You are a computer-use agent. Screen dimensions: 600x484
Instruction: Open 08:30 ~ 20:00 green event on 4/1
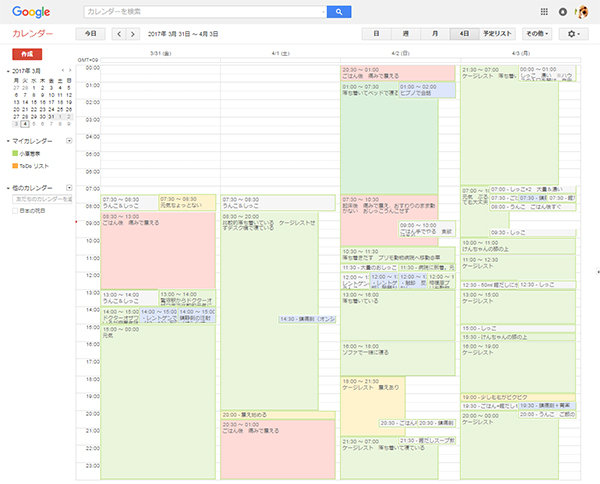(x=269, y=312)
